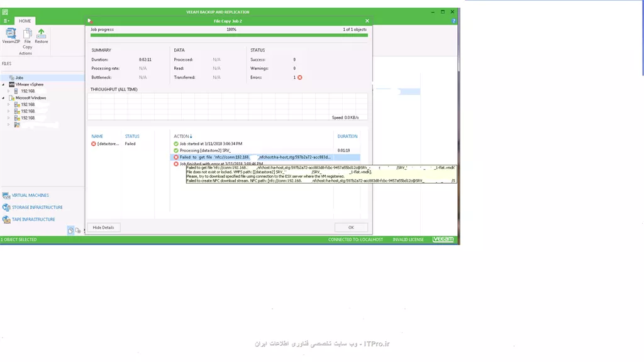Click the job progress bar
This screenshot has width=644, height=362.
[229, 35]
